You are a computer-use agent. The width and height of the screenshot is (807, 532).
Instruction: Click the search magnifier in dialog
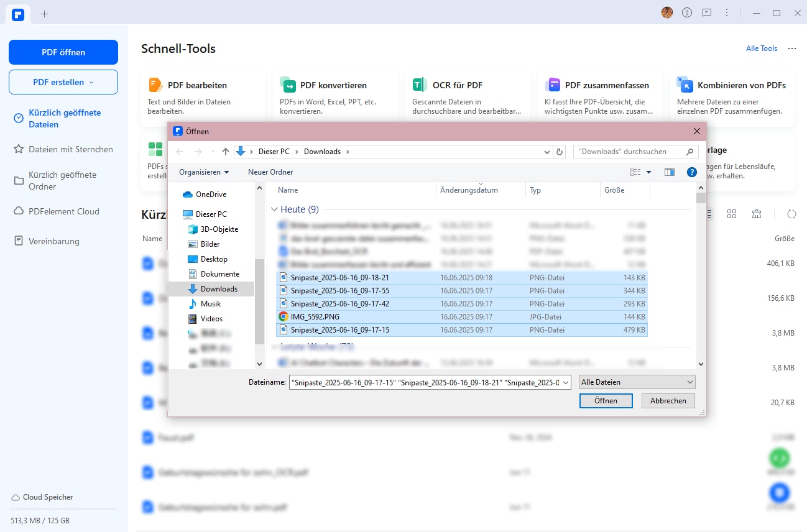pyautogui.click(x=689, y=152)
